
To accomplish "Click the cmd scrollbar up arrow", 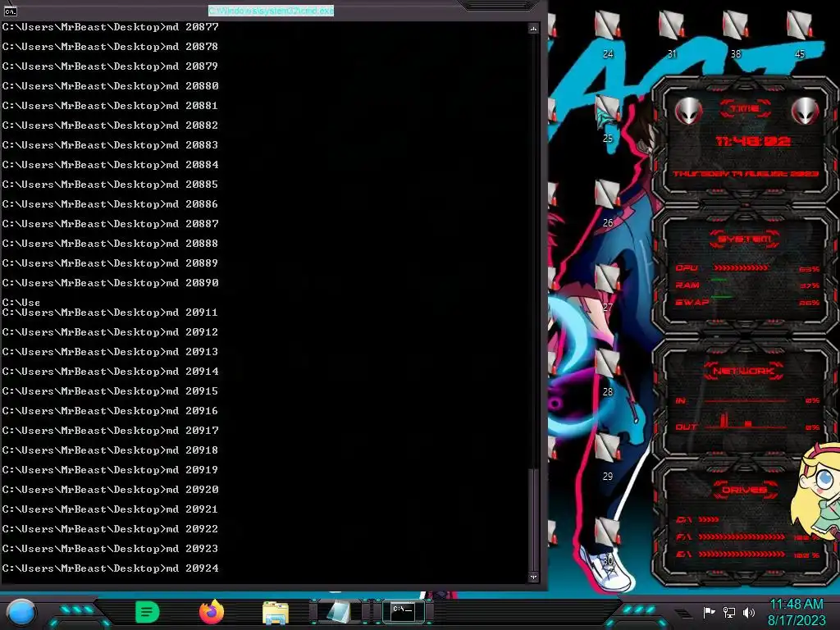I will 533,29.
